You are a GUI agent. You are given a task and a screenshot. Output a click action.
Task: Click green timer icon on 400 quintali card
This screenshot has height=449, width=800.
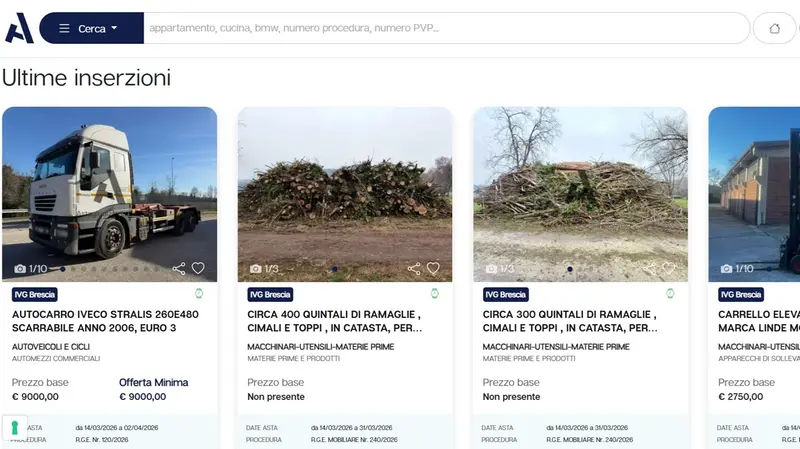coord(435,293)
